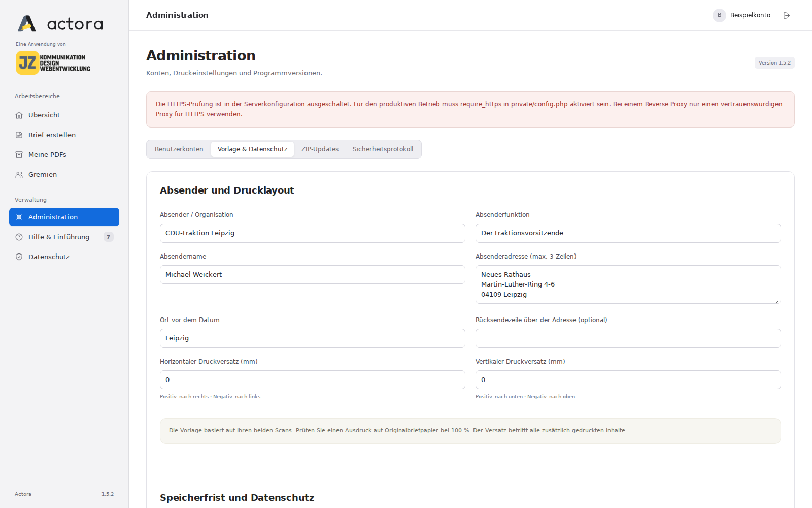Click the Datenschutz shield icon

point(19,257)
